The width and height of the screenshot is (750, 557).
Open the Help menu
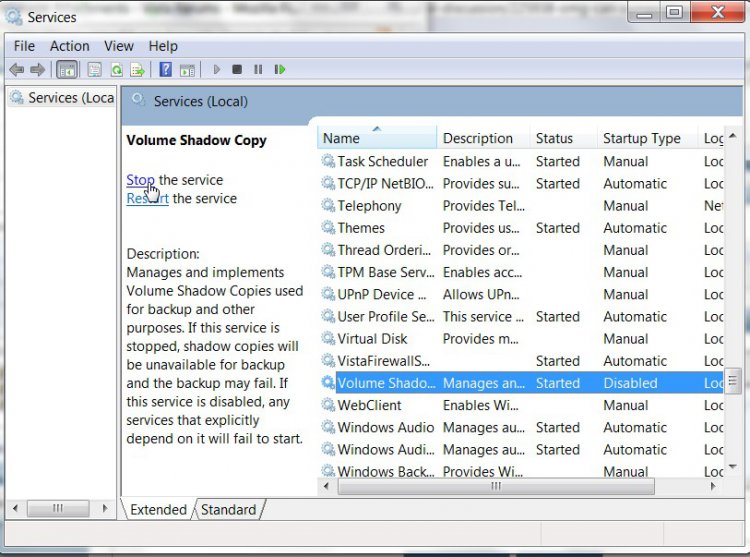[163, 46]
